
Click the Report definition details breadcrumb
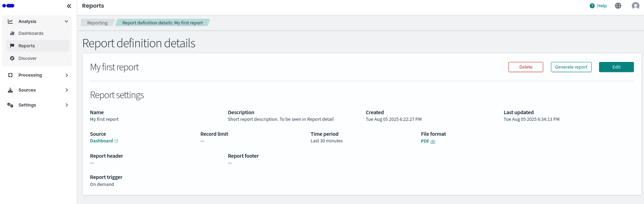click(162, 23)
